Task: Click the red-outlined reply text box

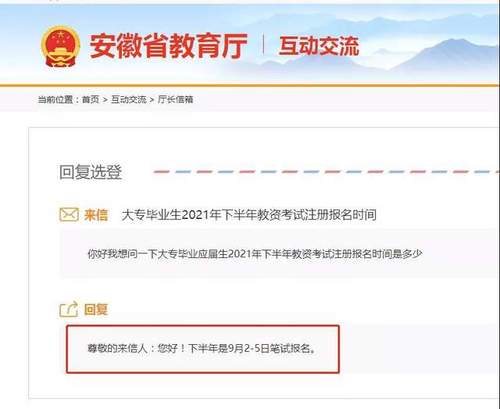Action: click(x=203, y=349)
